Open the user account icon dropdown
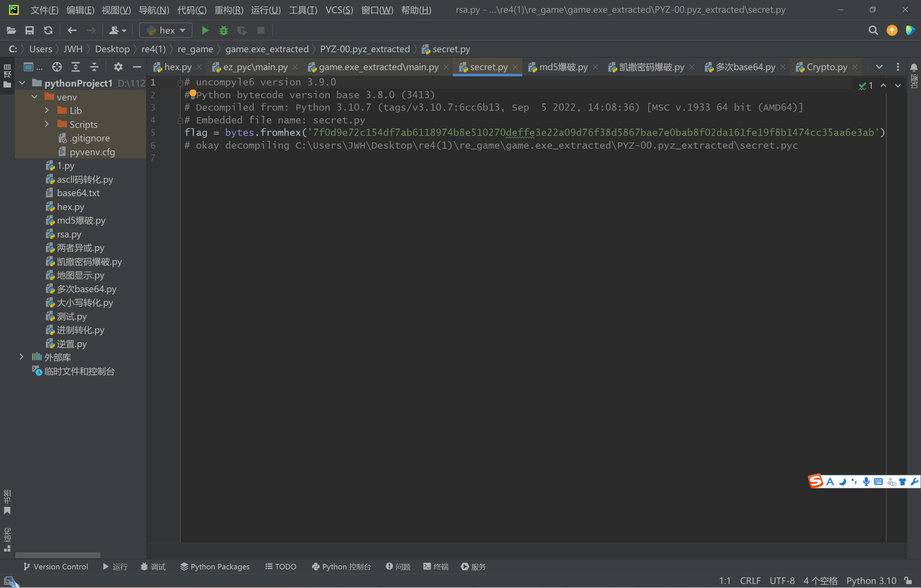Viewport: 921px width, 588px height. pyautogui.click(x=117, y=30)
